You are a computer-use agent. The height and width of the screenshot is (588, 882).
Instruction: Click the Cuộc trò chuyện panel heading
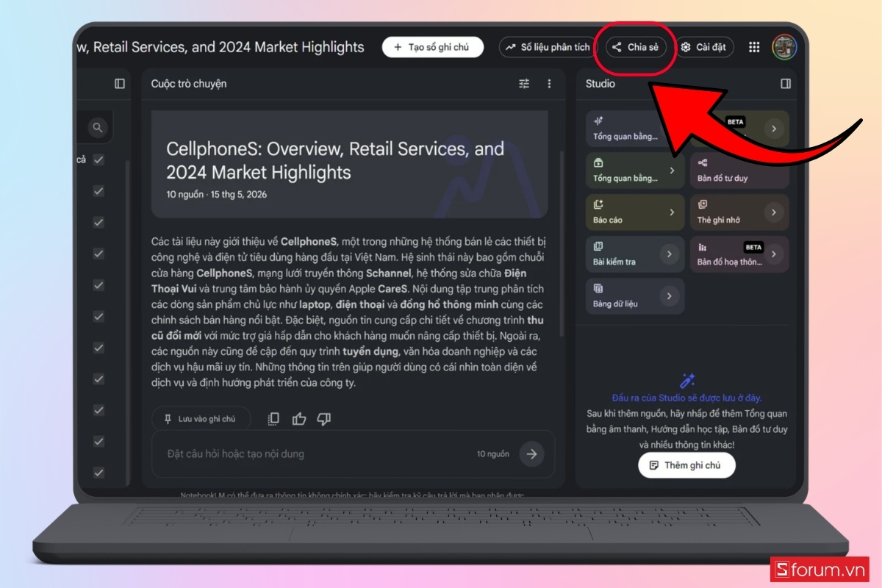(x=189, y=84)
